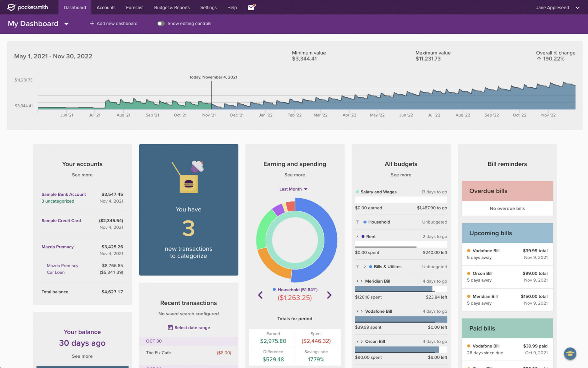
Task: Open the Budget & Reports menu
Action: coord(172,8)
